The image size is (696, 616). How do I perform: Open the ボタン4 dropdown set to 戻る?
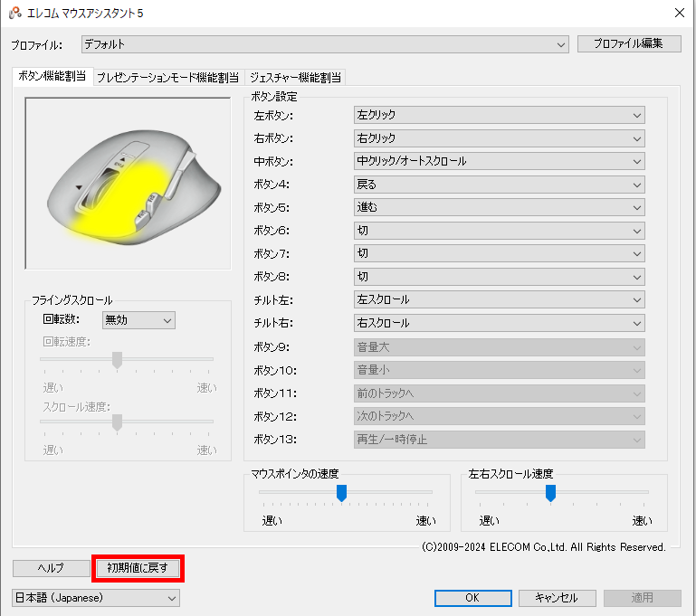click(x=499, y=185)
